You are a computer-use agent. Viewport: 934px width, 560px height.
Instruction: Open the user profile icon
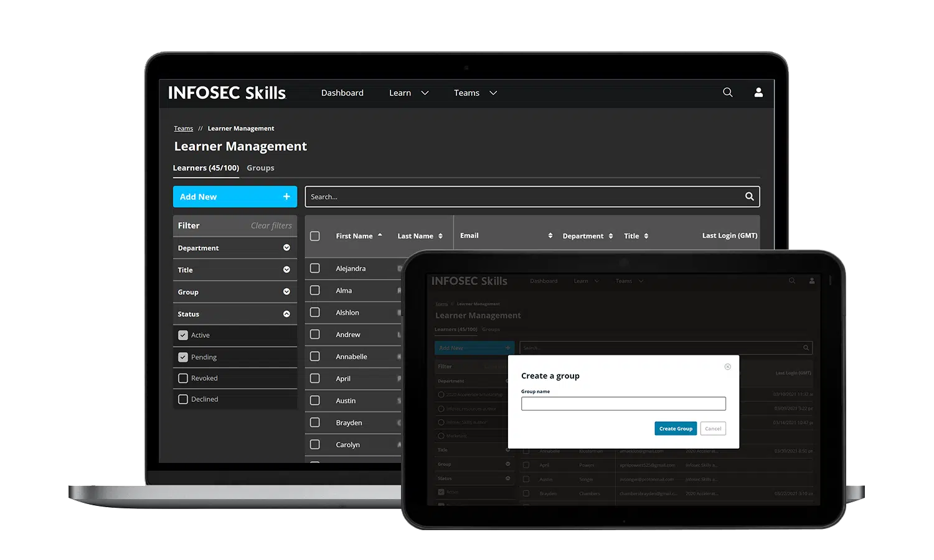[758, 93]
